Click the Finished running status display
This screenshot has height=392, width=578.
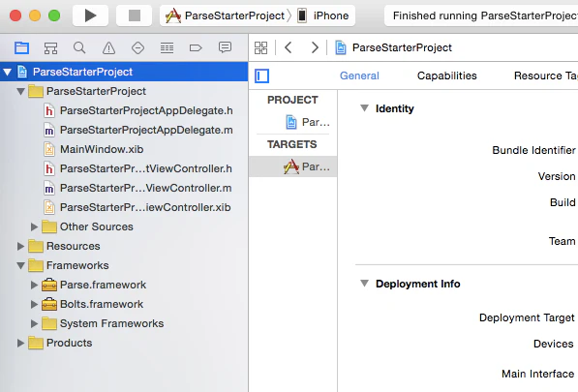tap(481, 15)
